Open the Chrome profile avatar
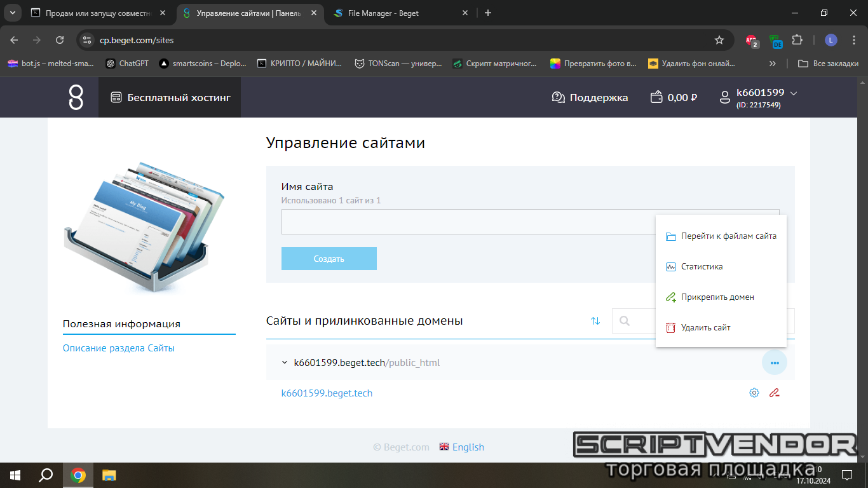Image resolution: width=868 pixels, height=488 pixels. coord(831,40)
